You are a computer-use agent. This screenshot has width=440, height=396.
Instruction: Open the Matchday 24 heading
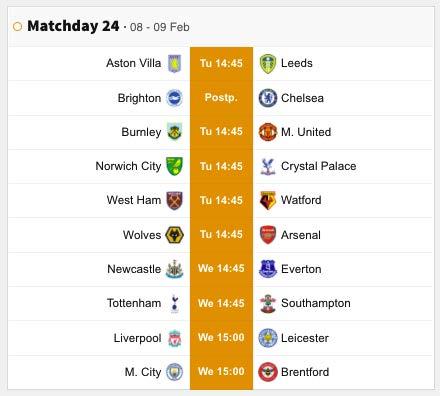click(73, 26)
